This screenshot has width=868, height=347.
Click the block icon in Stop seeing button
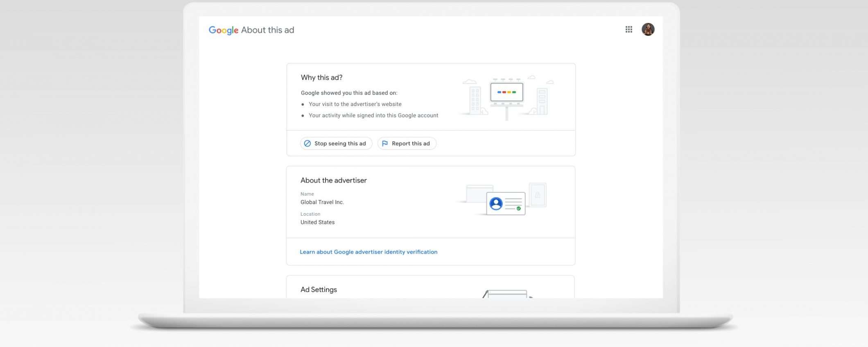[307, 144]
